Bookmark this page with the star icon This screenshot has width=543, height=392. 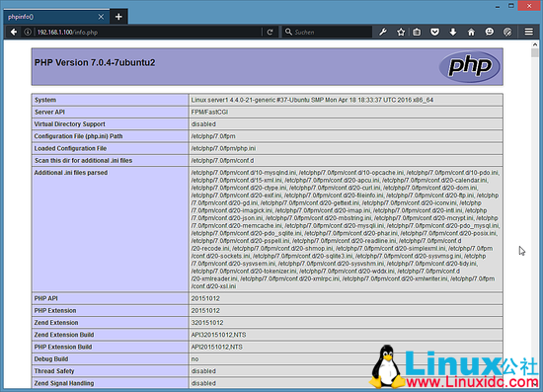point(401,33)
